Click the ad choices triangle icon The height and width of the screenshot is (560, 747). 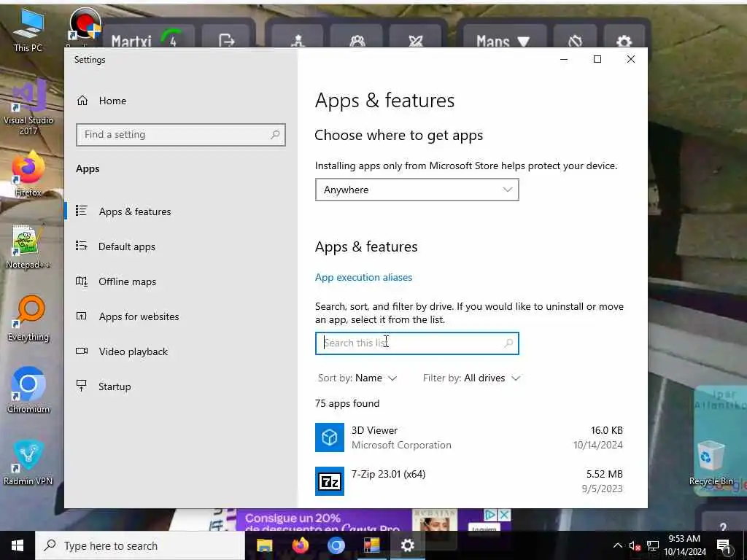coord(490,515)
